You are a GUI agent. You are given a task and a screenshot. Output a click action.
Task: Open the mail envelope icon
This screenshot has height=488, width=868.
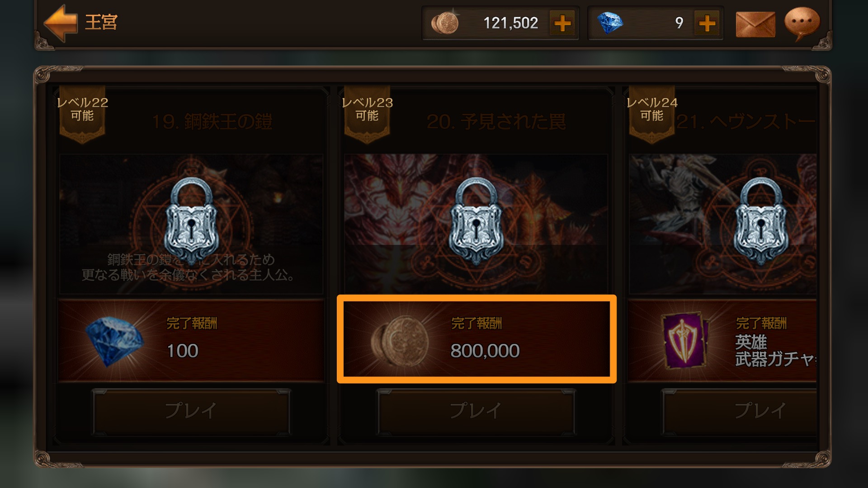(755, 24)
